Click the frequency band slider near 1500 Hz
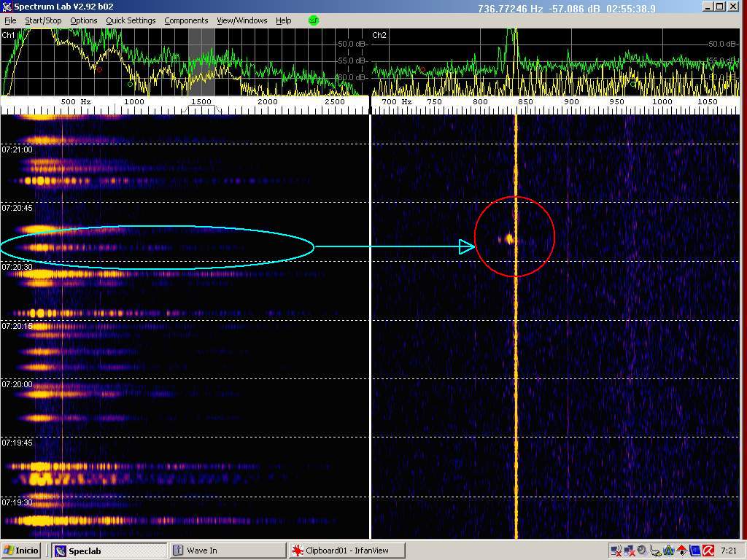Image resolution: width=747 pixels, height=560 pixels. click(201, 108)
